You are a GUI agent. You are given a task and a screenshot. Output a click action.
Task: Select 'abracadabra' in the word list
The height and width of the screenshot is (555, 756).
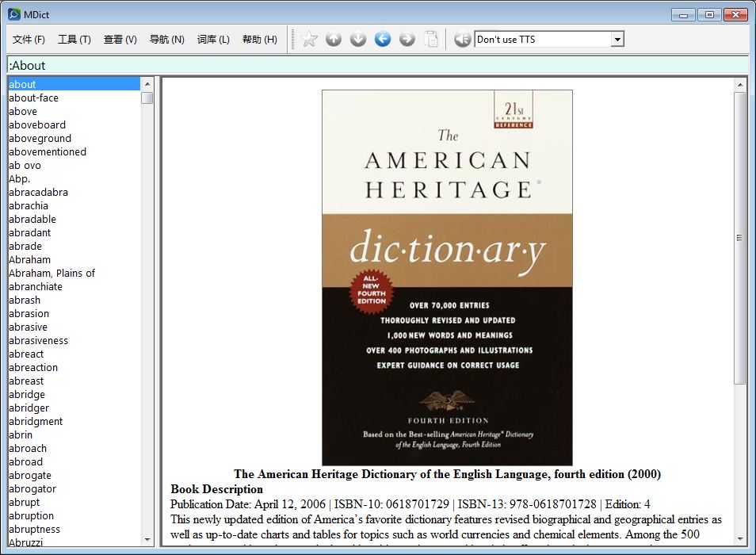coord(38,192)
